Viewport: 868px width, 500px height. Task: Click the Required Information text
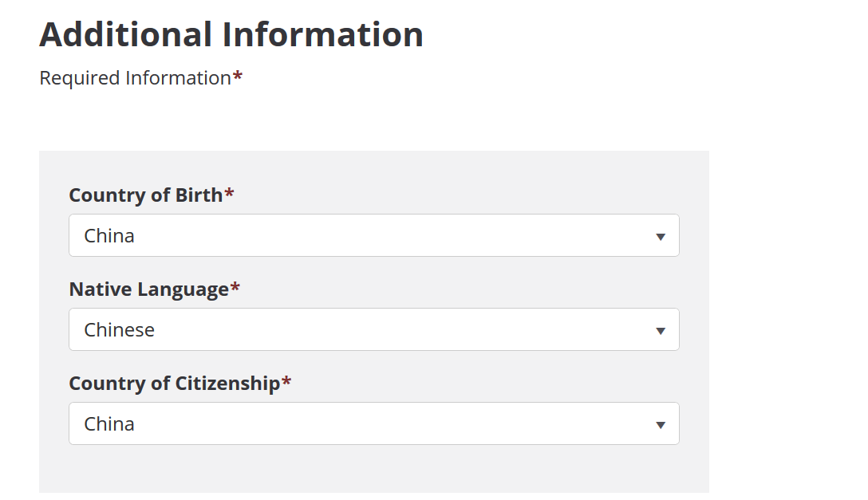coord(135,78)
